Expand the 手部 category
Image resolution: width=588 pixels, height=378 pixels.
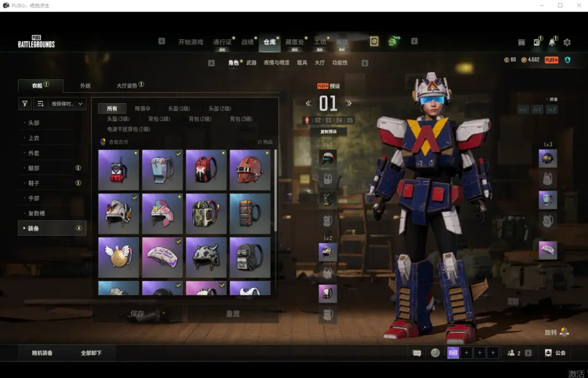click(52, 198)
